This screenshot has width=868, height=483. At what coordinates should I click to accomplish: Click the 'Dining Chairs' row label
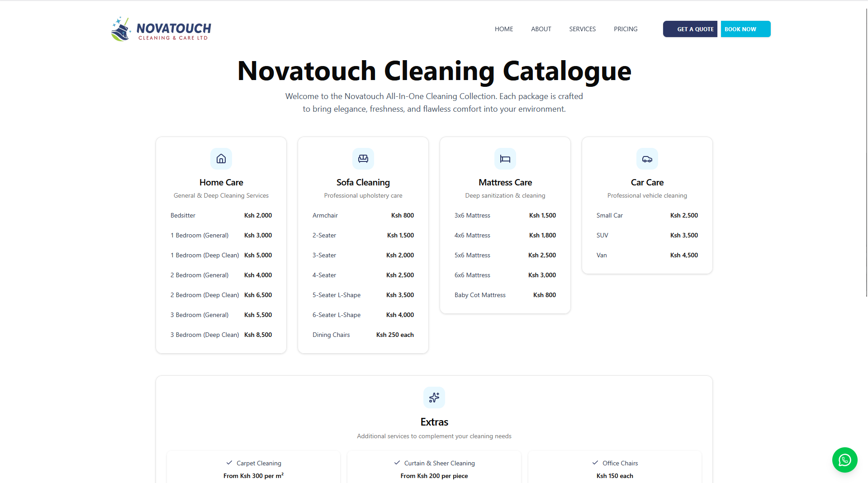[331, 335]
